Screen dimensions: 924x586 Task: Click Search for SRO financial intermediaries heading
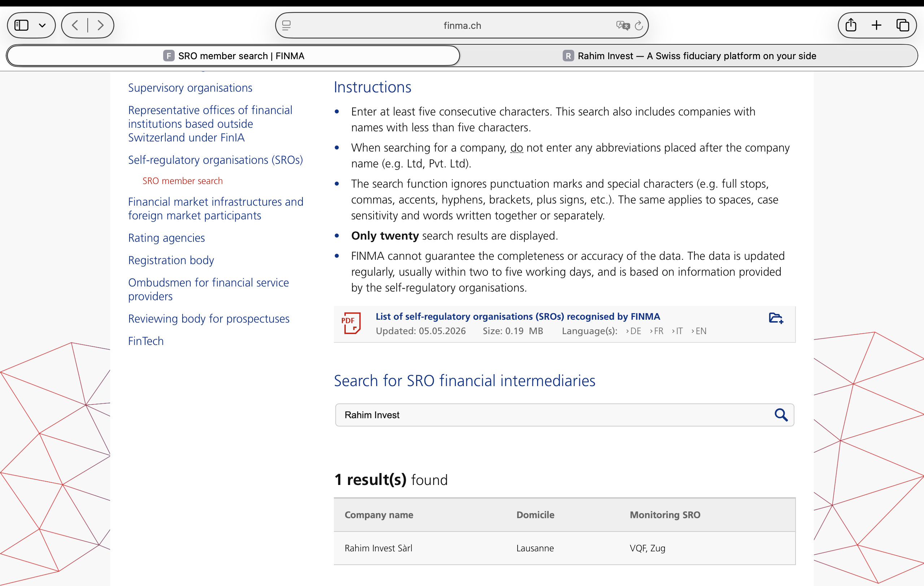464,380
